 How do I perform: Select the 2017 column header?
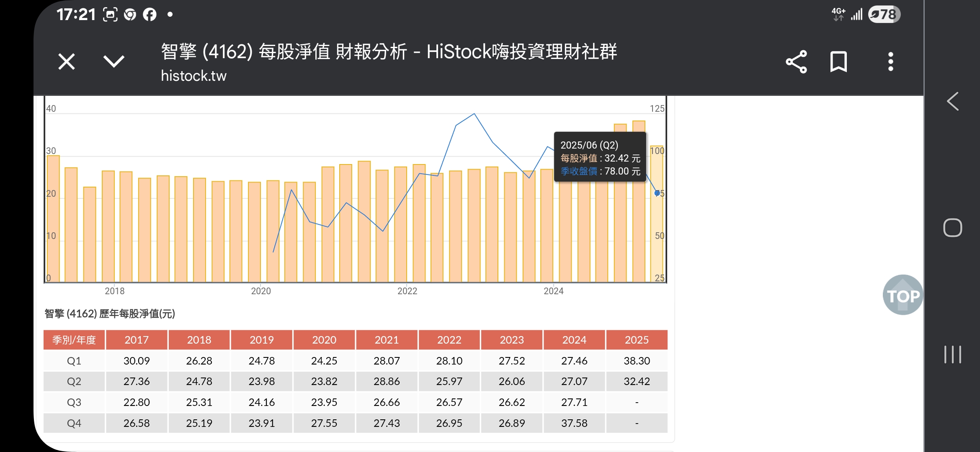coord(137,340)
